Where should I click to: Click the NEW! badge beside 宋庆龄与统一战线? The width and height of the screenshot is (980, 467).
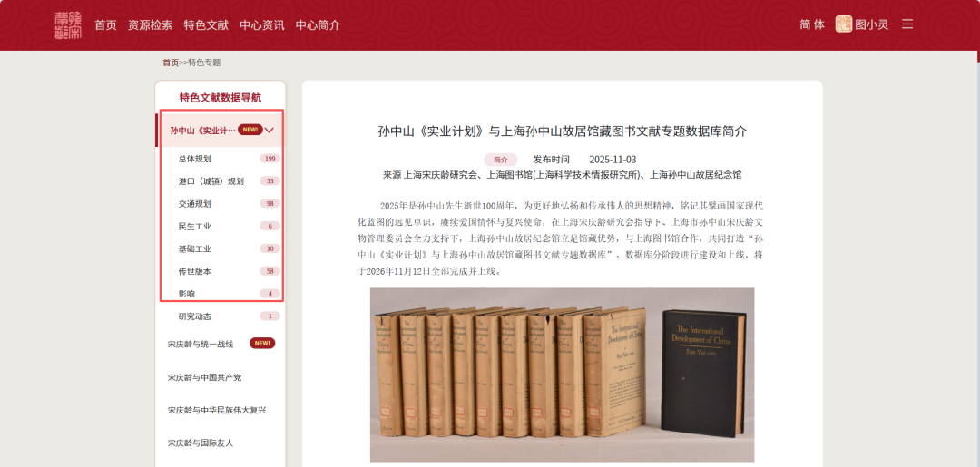(x=262, y=343)
